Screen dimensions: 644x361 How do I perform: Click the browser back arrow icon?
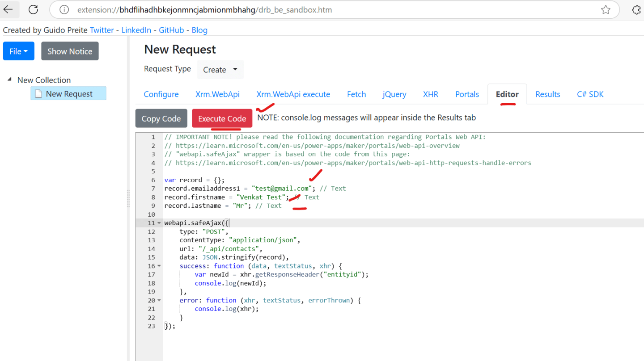point(9,9)
